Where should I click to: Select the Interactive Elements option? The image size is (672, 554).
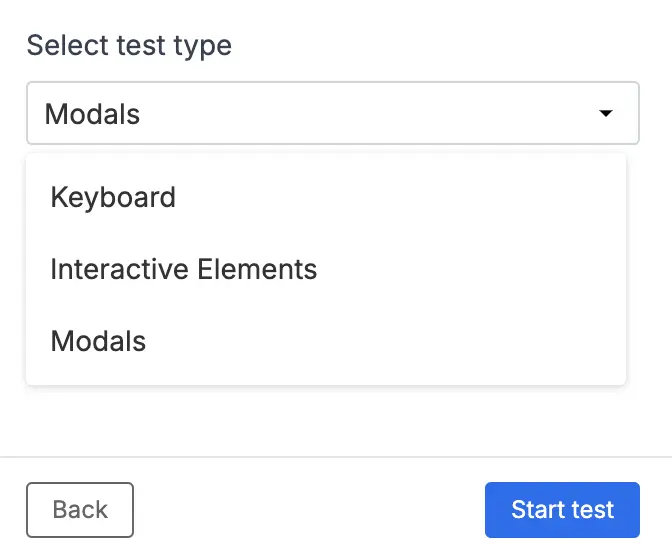(183, 269)
